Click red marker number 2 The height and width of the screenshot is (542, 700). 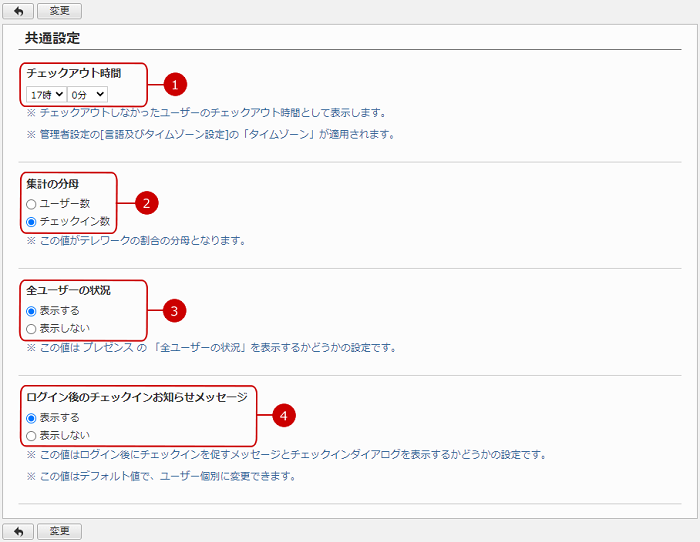tap(145, 203)
